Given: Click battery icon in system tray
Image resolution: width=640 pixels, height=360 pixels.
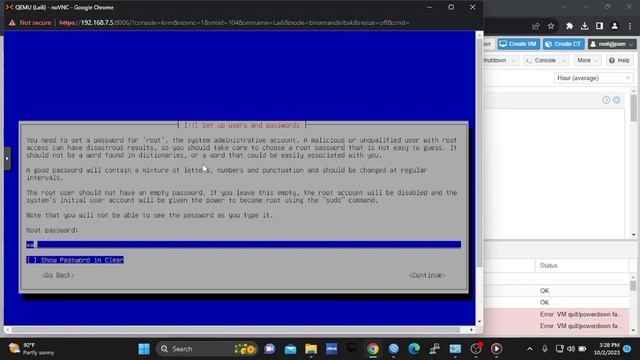Looking at the screenshot, I should click(582, 349).
